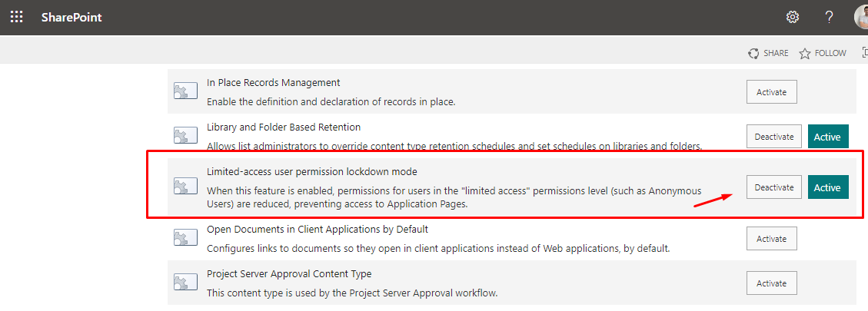The height and width of the screenshot is (311, 868).
Task: Click the Library and Folder Based Retention icon
Action: point(185,136)
